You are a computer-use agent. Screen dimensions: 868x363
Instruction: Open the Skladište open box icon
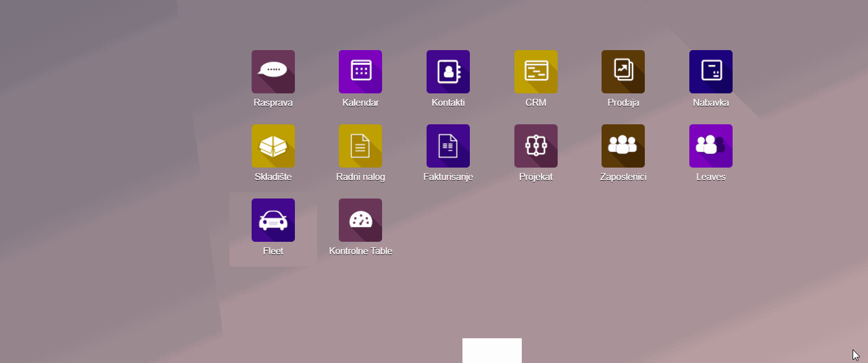pos(273,146)
